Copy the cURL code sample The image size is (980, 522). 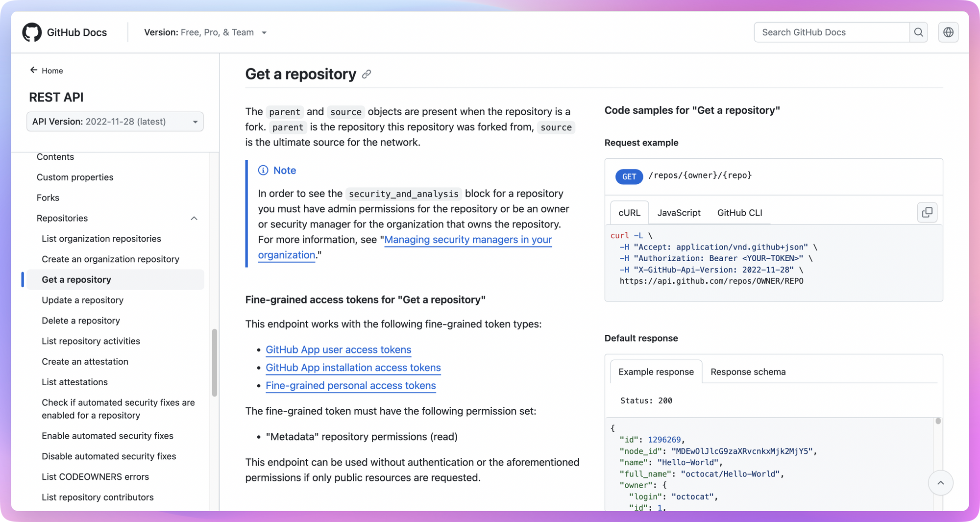point(927,213)
